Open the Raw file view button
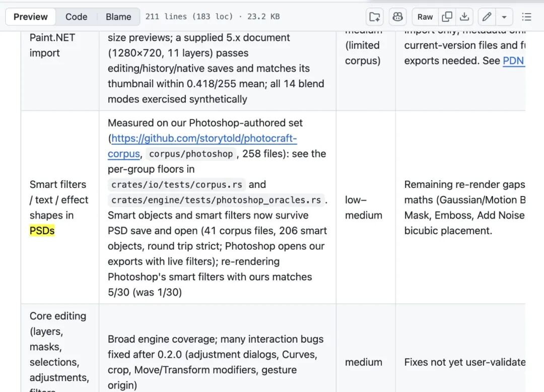Screen dimensions: 544x392 425,17
